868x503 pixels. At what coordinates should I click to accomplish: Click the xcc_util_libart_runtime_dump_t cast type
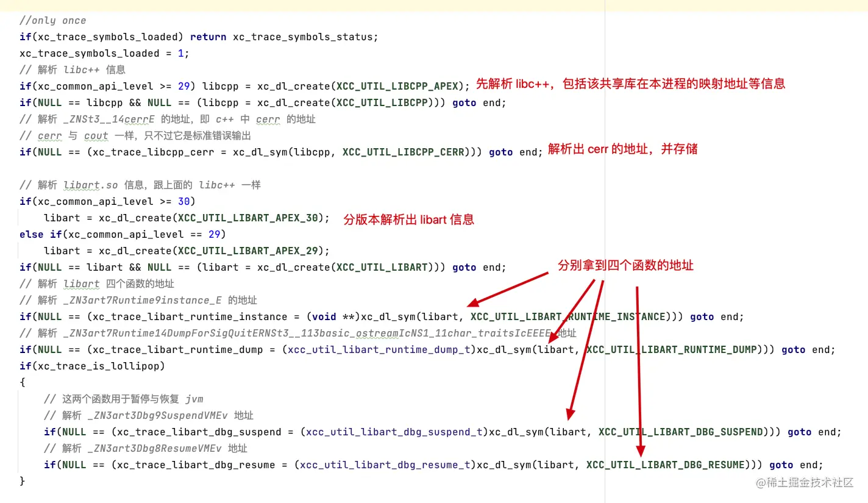pyautogui.click(x=379, y=350)
